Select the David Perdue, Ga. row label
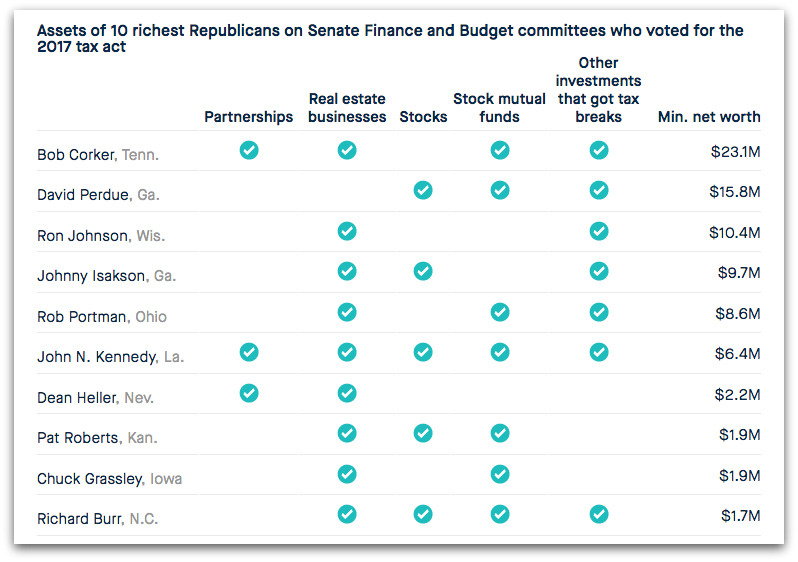The width and height of the screenshot is (798, 562). coord(98,195)
